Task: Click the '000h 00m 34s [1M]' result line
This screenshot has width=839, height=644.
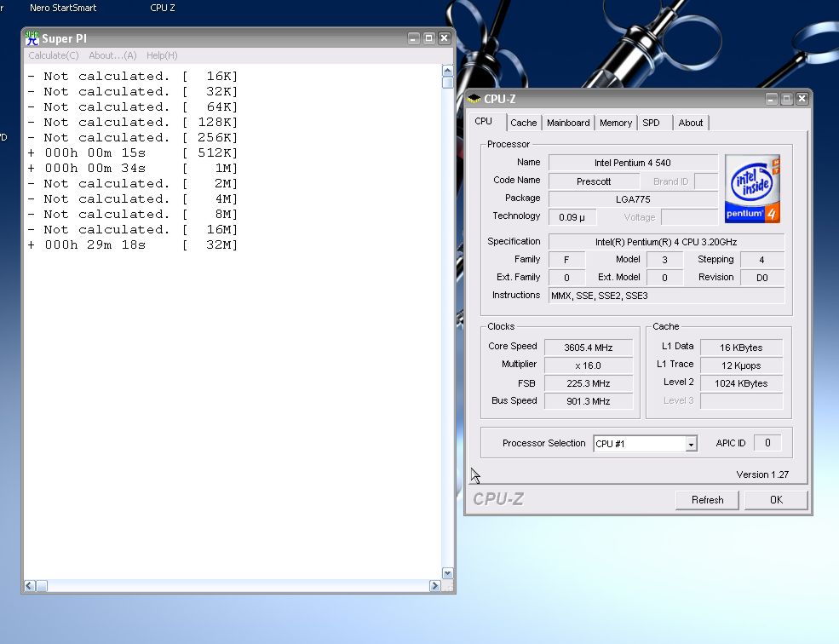Action: 133,168
